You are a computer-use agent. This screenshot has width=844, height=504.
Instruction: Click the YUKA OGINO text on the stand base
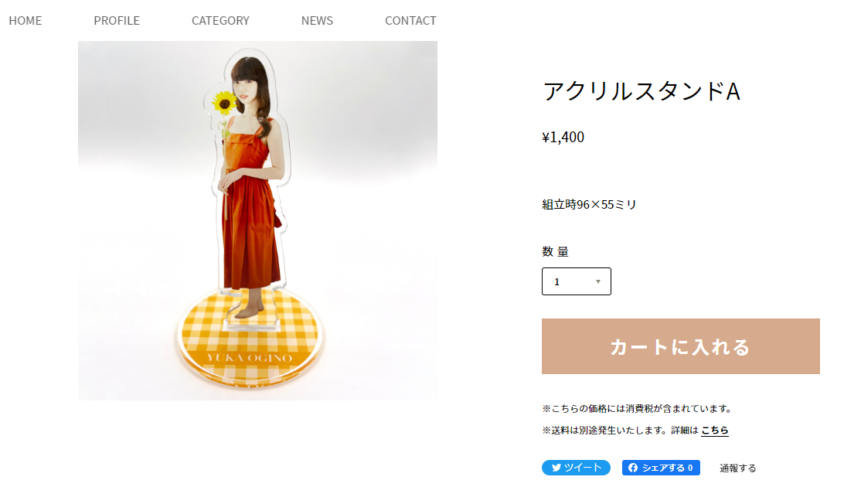(x=249, y=358)
